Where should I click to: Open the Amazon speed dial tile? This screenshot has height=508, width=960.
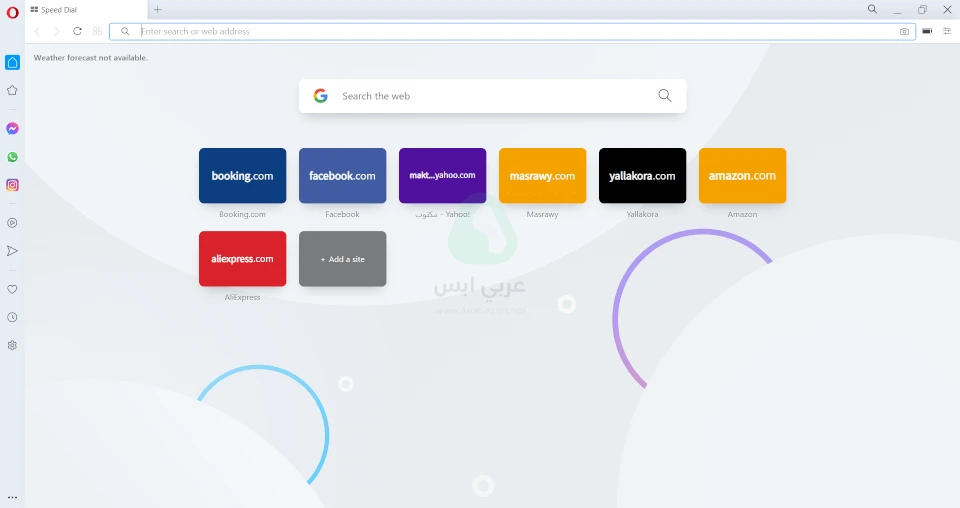point(742,176)
